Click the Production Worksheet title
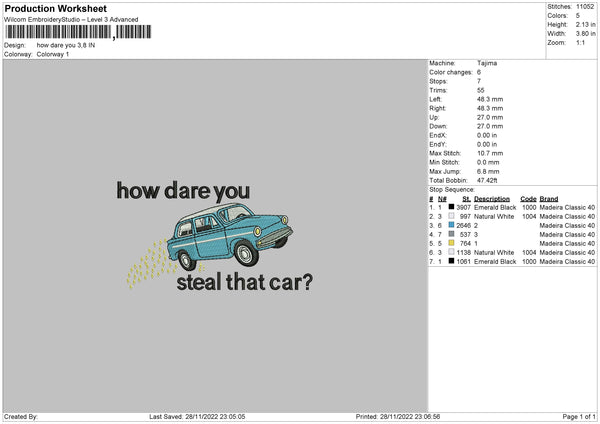Viewport: 600px width, 424px height. [55, 8]
